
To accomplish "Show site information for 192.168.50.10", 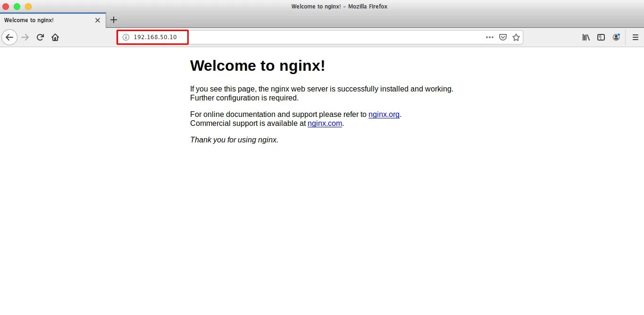I will tap(125, 37).
